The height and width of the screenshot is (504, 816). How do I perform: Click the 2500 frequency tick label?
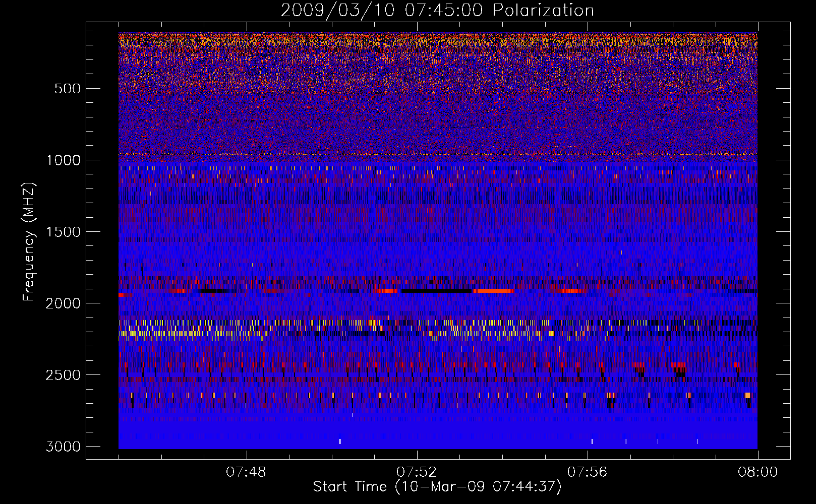pos(63,375)
